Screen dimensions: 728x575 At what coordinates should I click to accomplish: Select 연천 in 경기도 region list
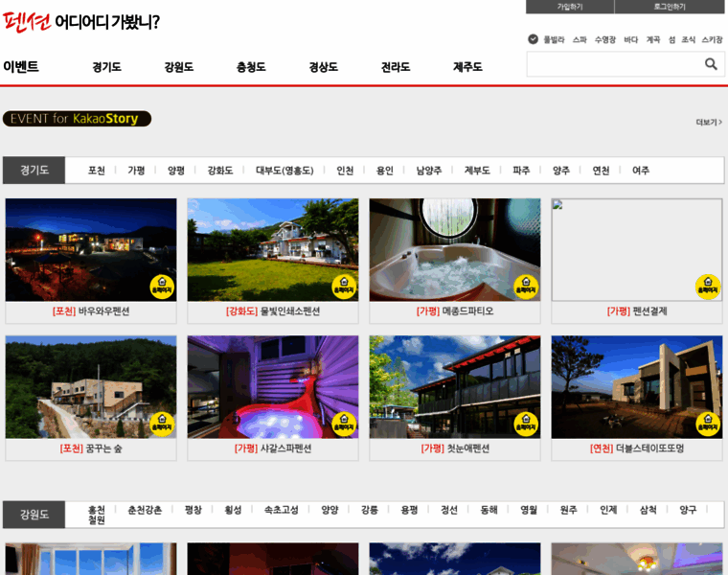[602, 171]
